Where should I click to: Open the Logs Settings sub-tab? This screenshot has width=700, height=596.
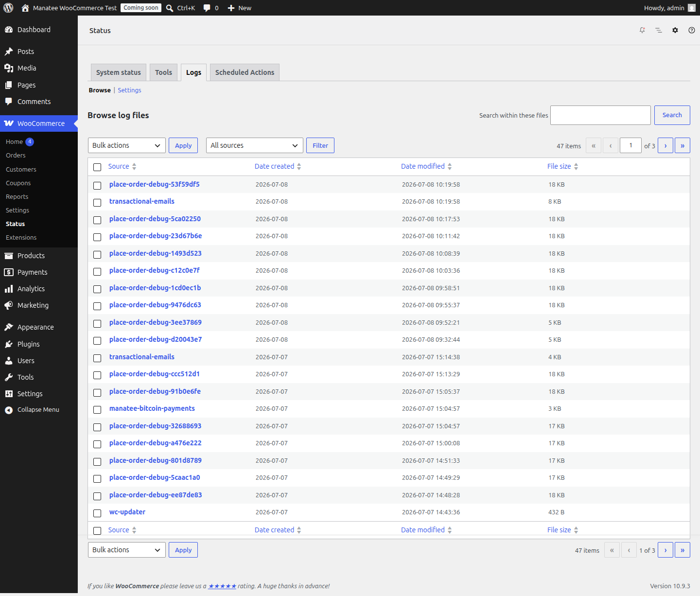129,90
